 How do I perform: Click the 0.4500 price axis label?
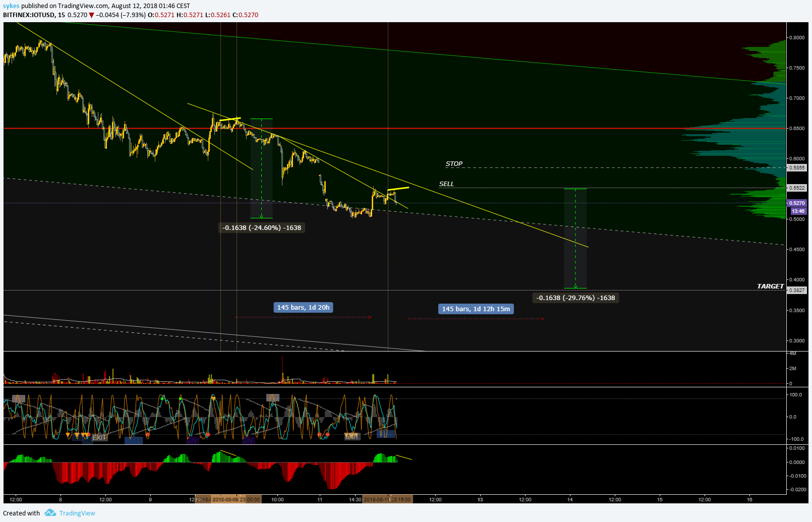click(797, 250)
